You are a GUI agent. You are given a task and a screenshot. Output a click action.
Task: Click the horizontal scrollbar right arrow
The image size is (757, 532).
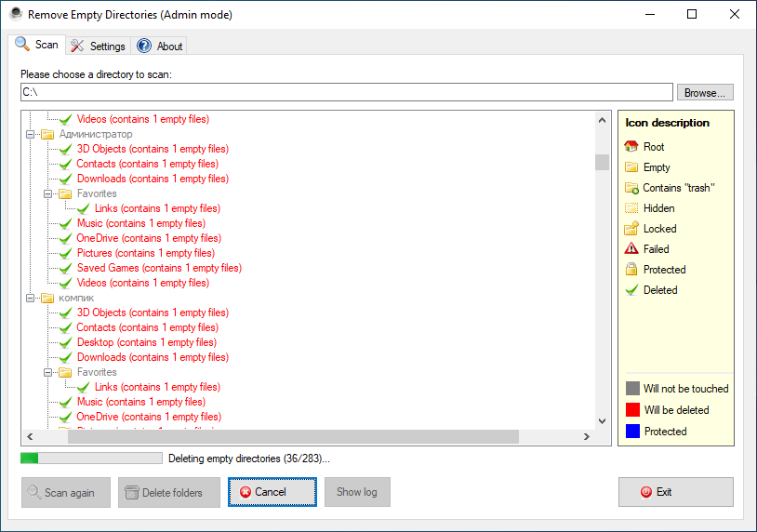tap(586, 437)
